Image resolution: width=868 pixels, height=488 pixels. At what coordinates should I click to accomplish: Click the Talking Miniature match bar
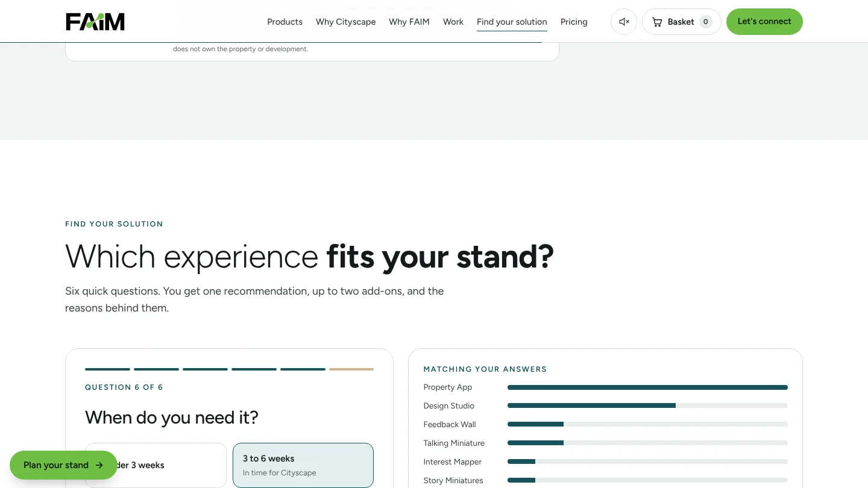(647, 443)
